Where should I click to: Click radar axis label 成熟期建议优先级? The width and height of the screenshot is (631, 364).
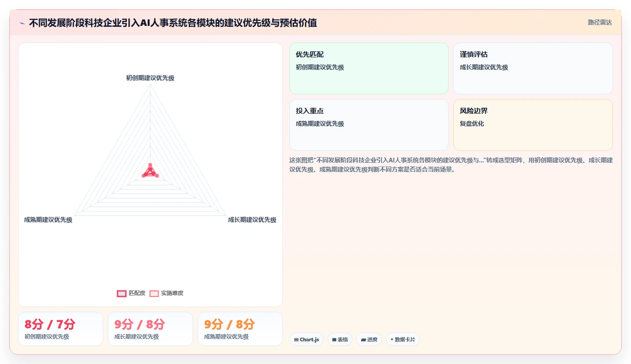(x=48, y=220)
